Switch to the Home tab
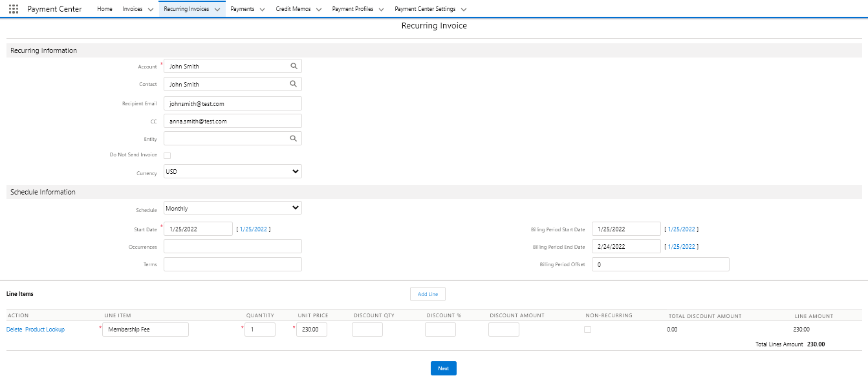This screenshot has height=378, width=868. click(105, 9)
